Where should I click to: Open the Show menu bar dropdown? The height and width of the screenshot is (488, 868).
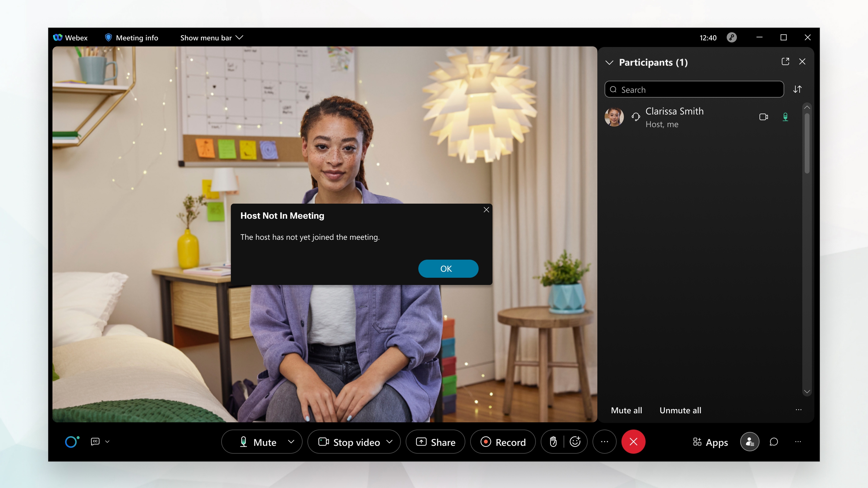tap(212, 38)
